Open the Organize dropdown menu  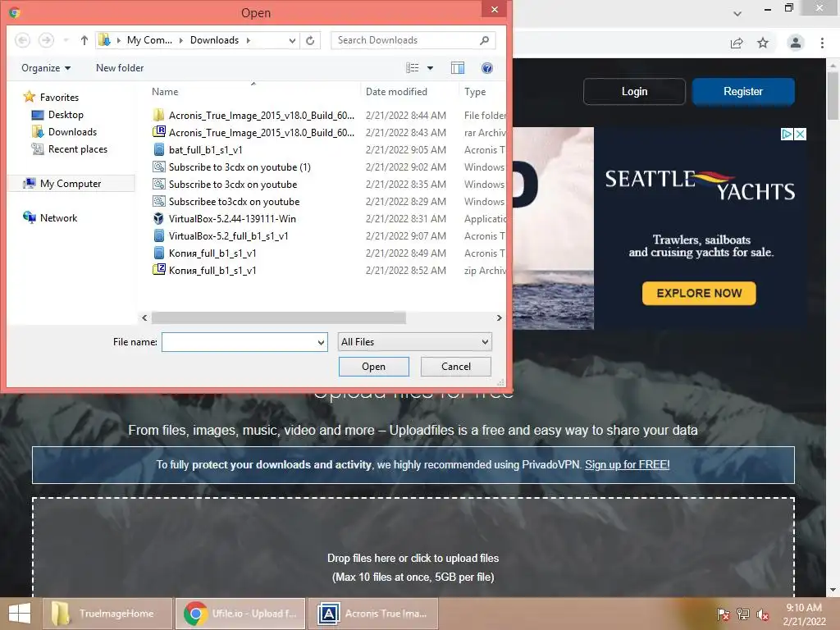click(46, 68)
